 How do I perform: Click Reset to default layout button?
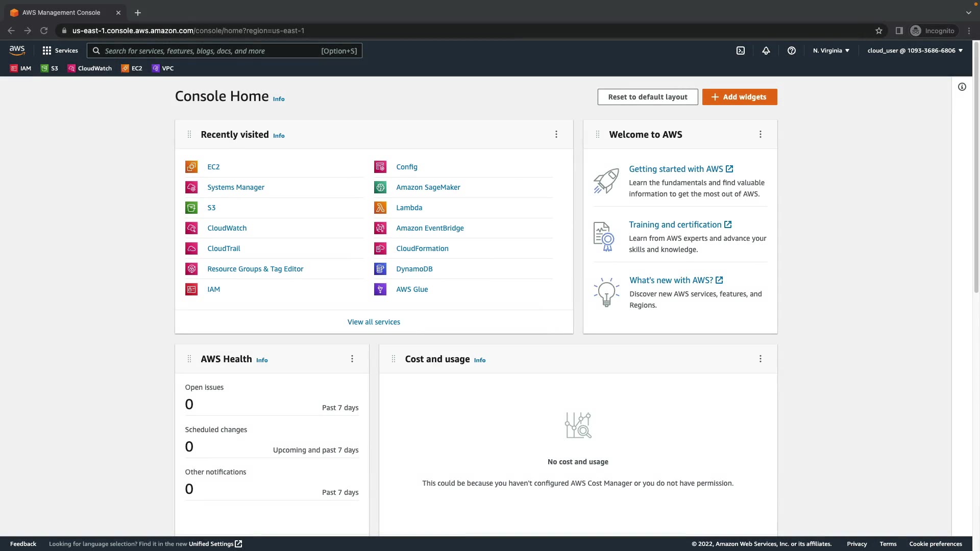[x=648, y=97]
